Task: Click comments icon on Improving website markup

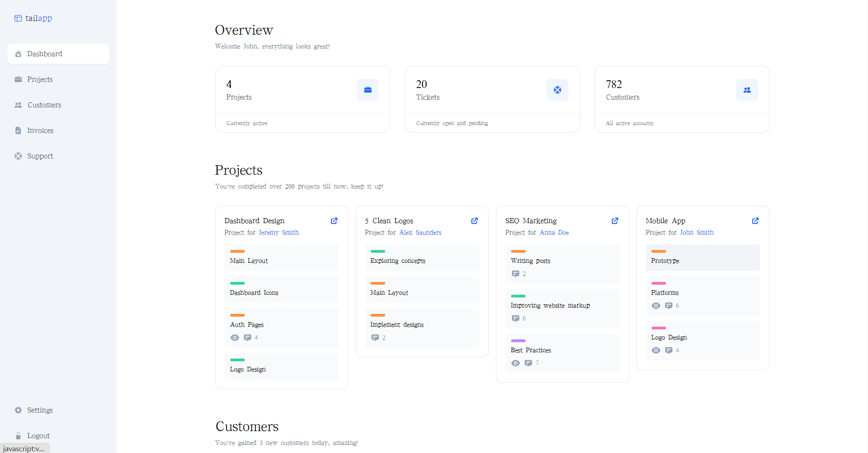Action: [516, 318]
